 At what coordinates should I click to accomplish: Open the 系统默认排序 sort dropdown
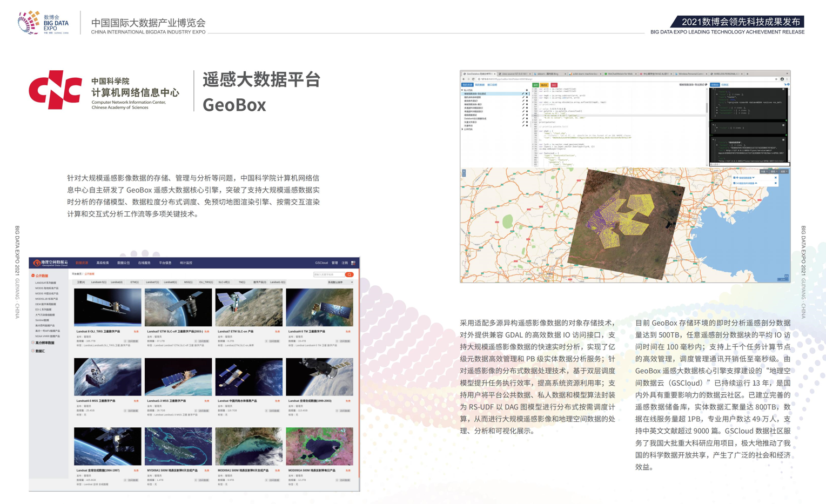tap(340, 282)
